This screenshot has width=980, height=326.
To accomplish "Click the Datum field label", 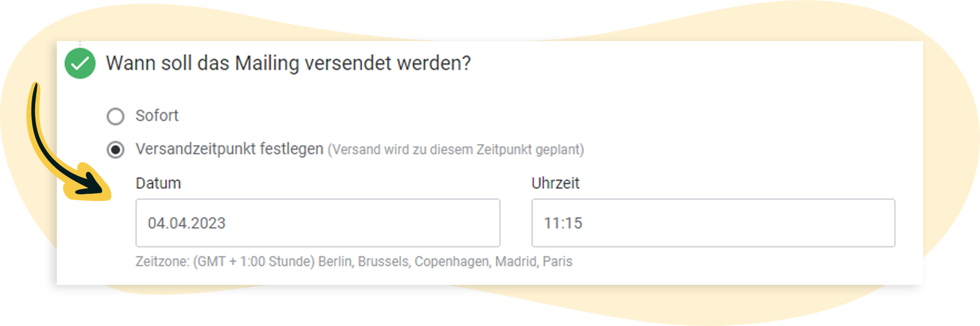I will point(158,183).
